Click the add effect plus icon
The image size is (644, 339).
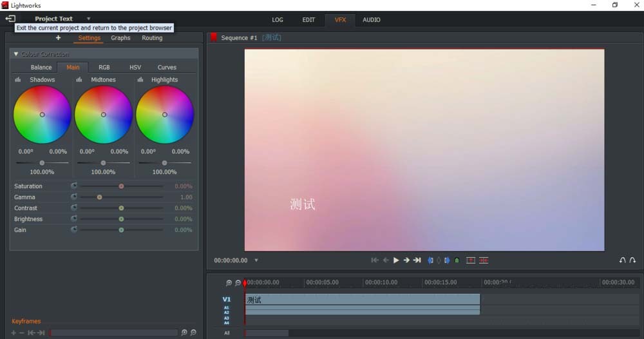point(58,38)
